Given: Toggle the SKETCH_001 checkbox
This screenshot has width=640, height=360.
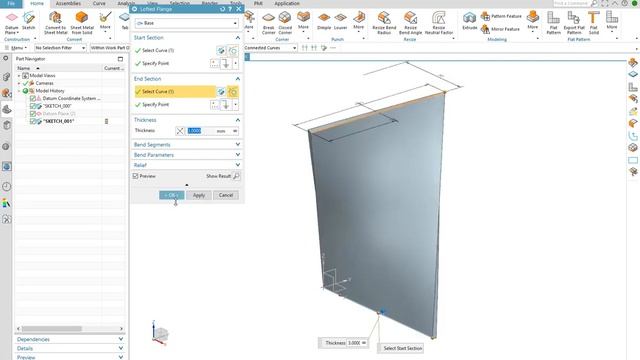Looking at the screenshot, I should (x=33, y=121).
